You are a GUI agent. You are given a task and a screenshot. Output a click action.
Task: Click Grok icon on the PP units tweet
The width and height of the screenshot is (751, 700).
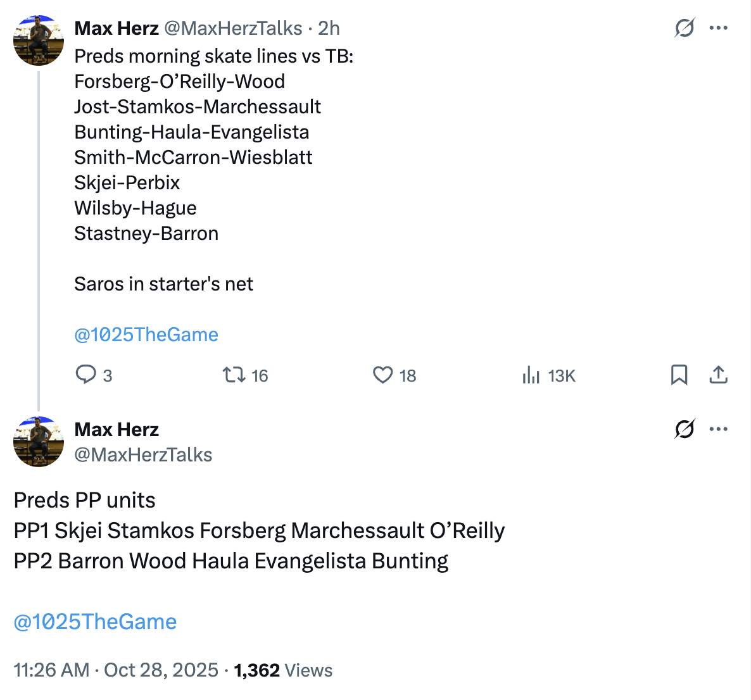point(685,429)
